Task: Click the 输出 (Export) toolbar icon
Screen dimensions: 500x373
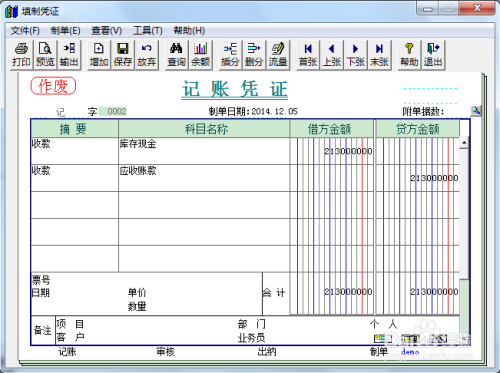Action: [x=69, y=55]
